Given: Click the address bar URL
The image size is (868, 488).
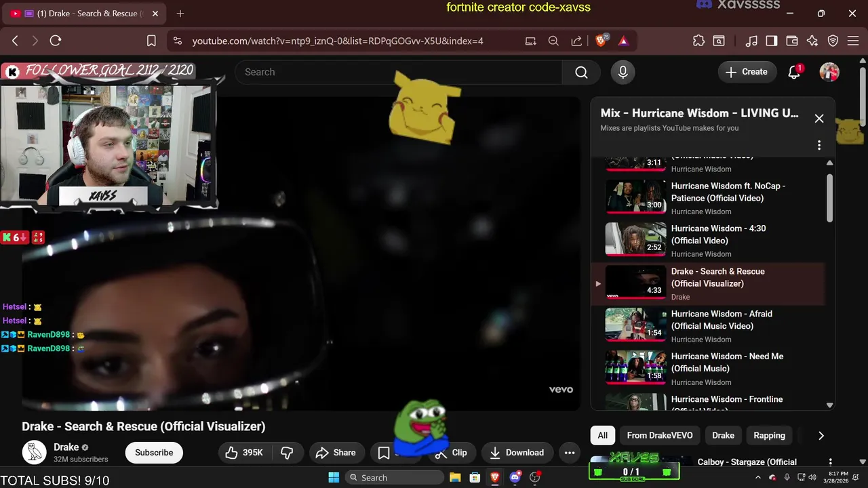Looking at the screenshot, I should (x=338, y=41).
